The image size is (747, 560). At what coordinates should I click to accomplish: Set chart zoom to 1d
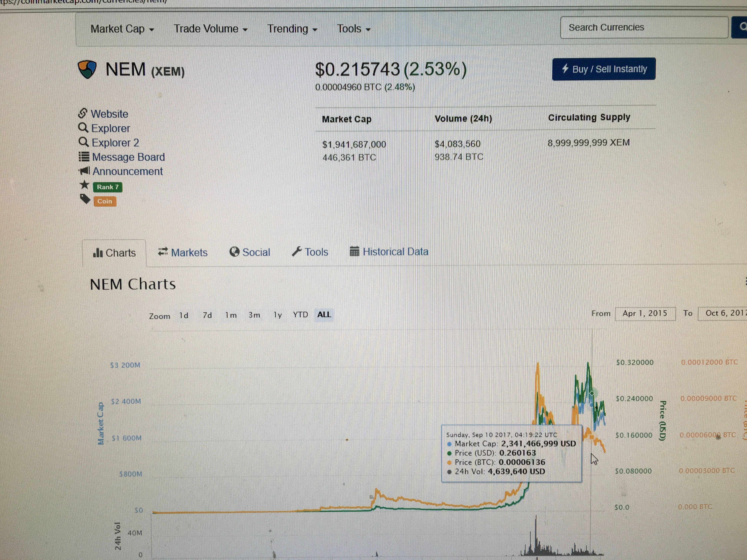(184, 316)
